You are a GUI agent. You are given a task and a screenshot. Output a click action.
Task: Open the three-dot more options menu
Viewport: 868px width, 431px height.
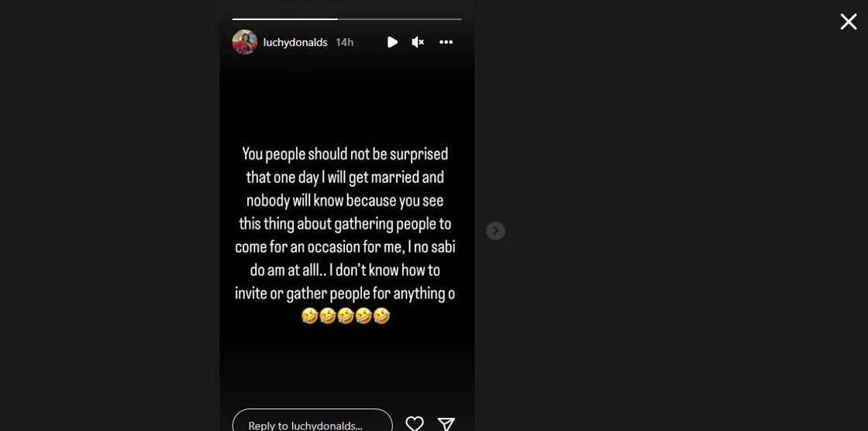pyautogui.click(x=446, y=42)
